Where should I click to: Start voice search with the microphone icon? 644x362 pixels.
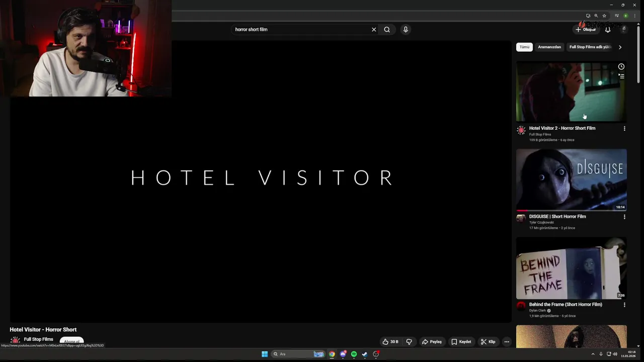click(x=406, y=30)
